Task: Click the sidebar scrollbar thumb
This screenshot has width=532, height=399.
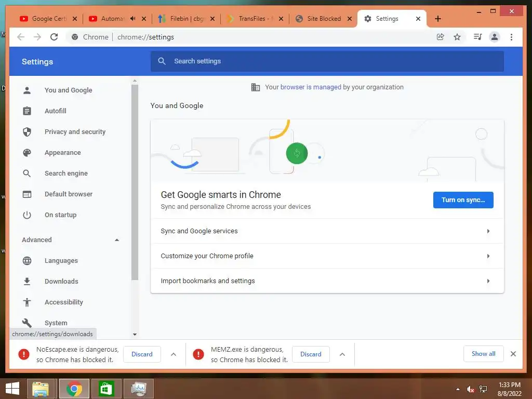Action: [135, 182]
